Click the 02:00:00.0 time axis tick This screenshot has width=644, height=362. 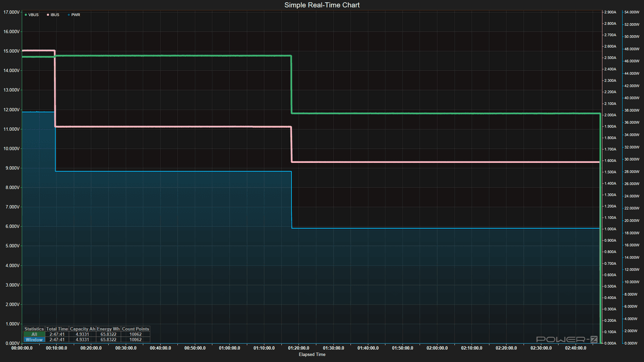(x=437, y=348)
